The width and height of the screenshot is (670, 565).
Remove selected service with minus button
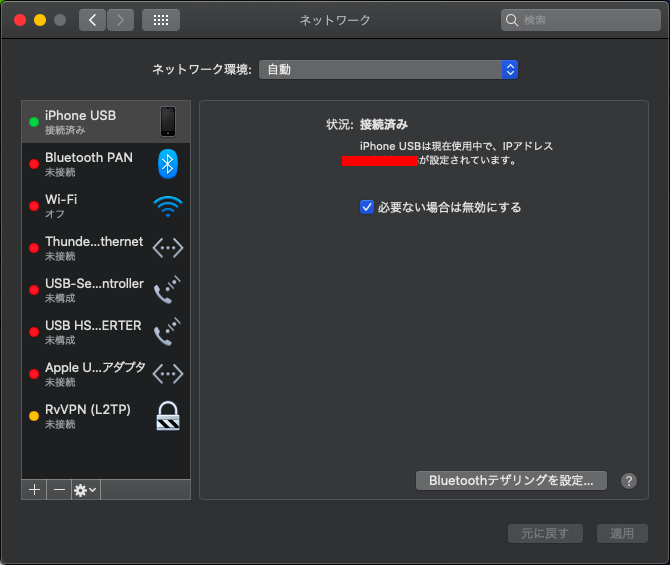tap(59, 489)
